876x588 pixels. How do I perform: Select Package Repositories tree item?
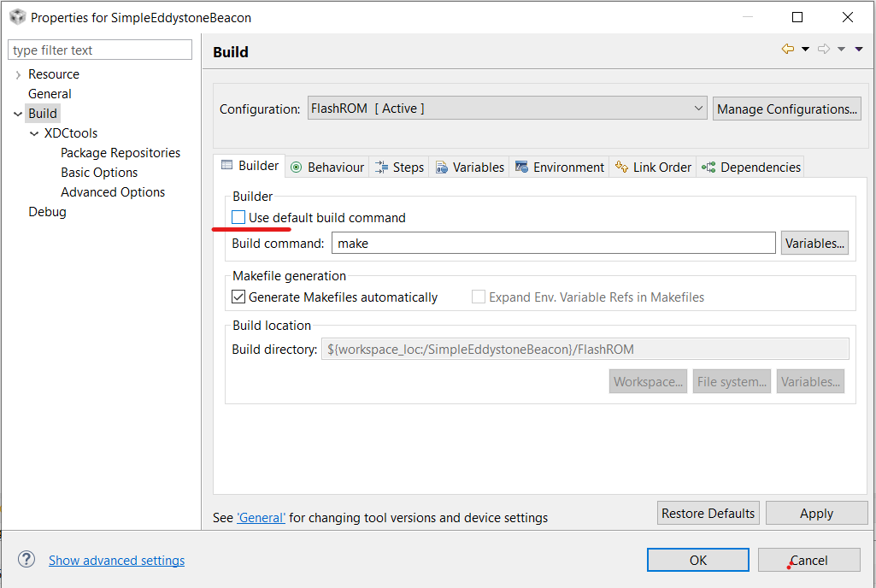point(121,153)
